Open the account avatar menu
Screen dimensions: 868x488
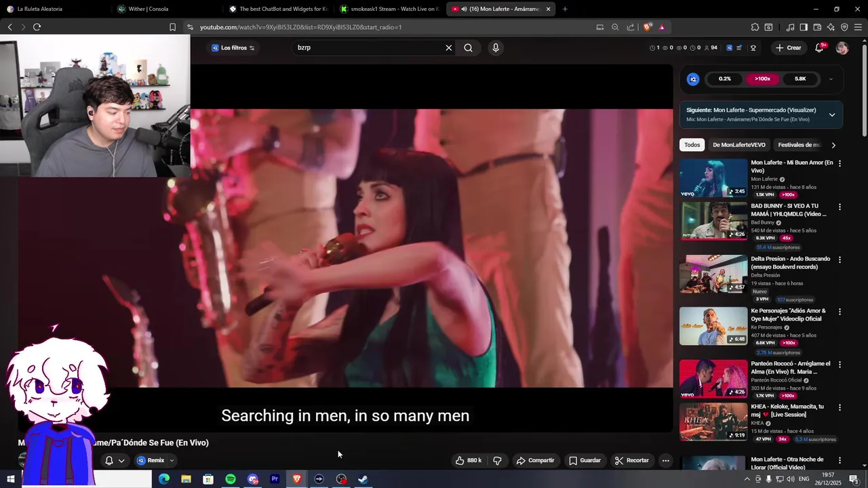click(x=842, y=47)
